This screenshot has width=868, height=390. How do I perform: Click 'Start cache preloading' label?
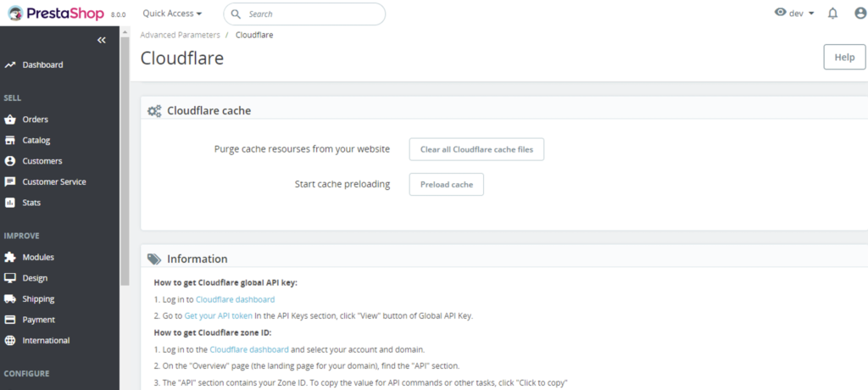342,184
